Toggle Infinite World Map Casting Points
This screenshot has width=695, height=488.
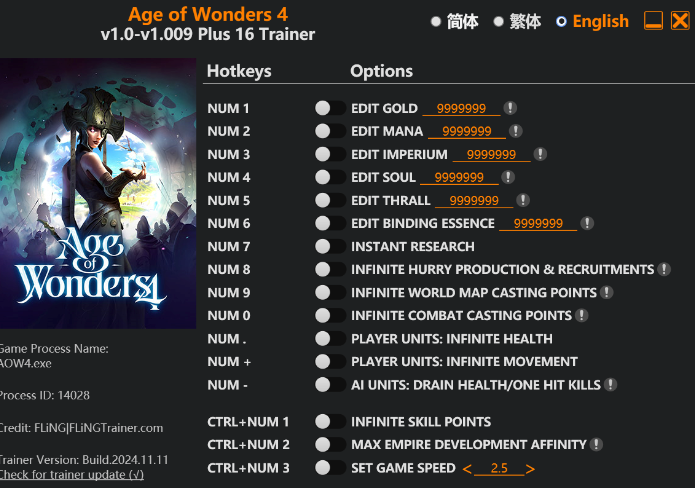330,292
